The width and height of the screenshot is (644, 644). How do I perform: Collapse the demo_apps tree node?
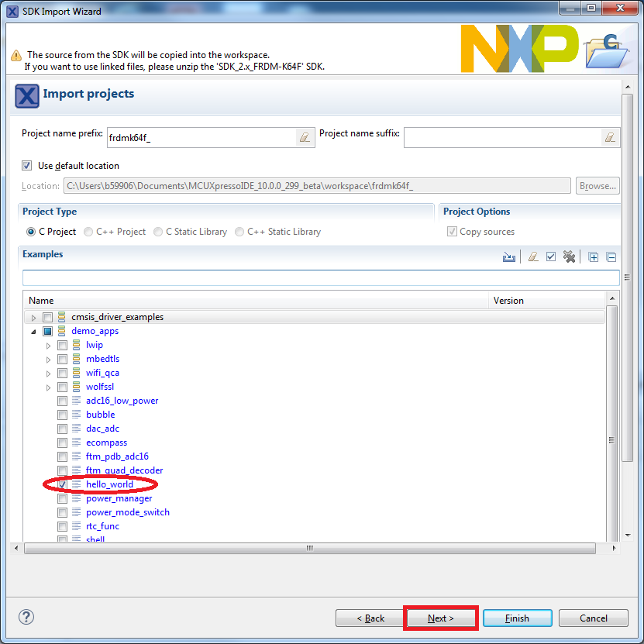34,331
